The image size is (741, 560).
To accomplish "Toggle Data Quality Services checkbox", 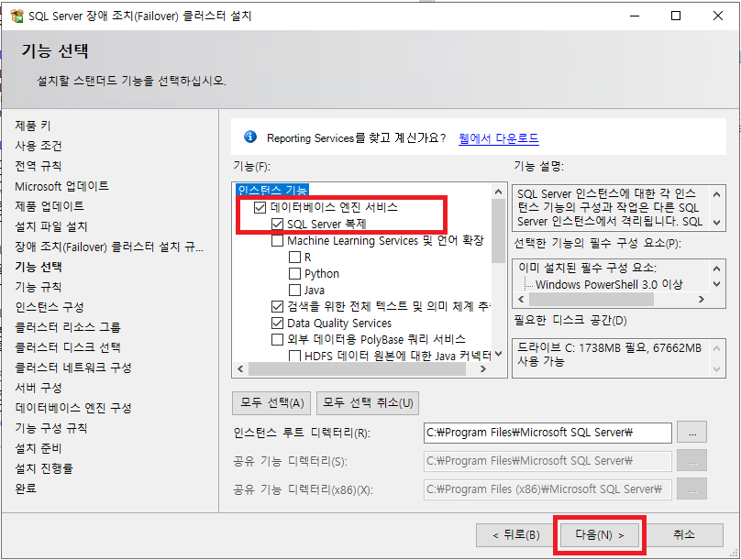I will [277, 323].
